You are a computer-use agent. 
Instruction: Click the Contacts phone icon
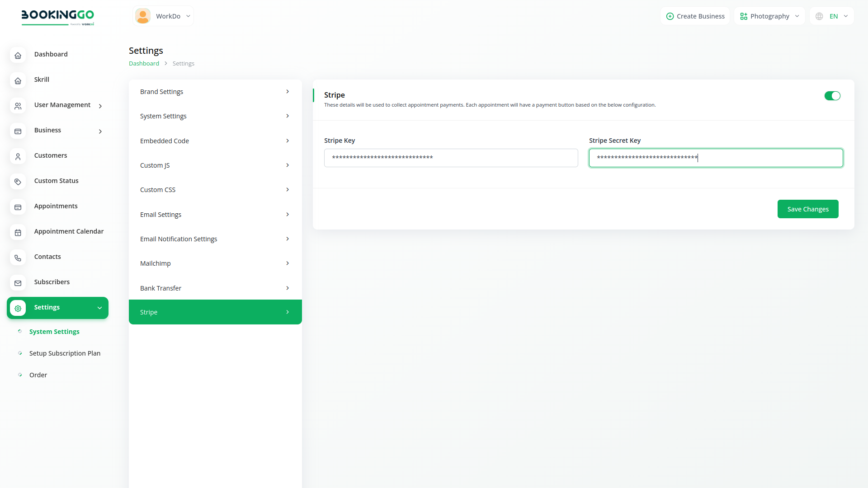tap(18, 258)
